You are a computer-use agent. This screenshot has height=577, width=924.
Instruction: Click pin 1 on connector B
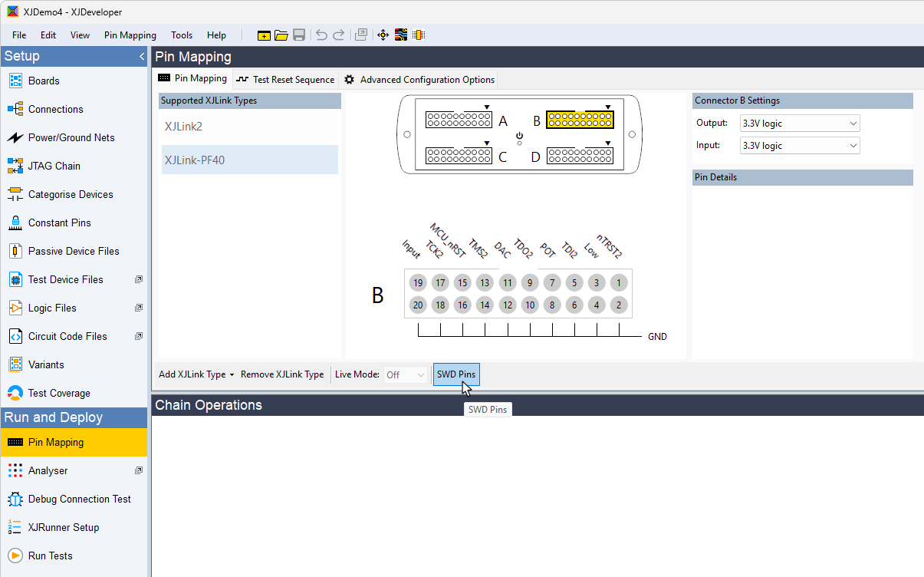[619, 283]
